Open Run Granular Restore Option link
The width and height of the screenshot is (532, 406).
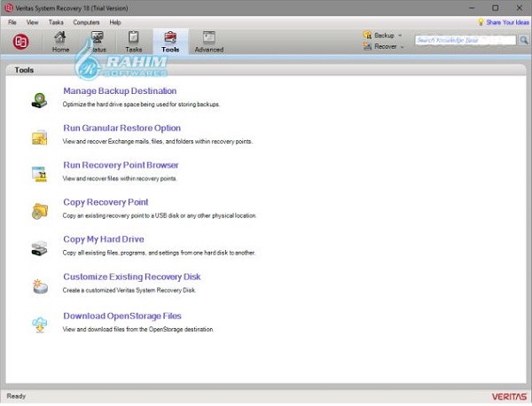(x=121, y=128)
